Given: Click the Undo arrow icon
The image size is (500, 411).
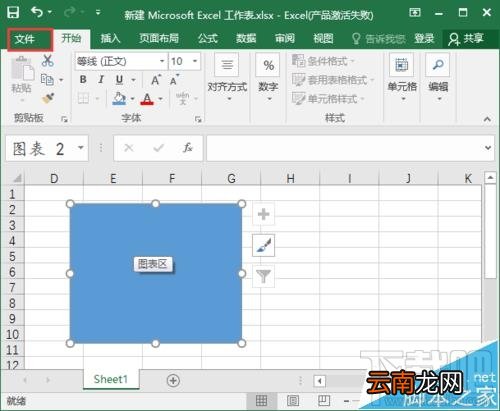Looking at the screenshot, I should pos(37,12).
